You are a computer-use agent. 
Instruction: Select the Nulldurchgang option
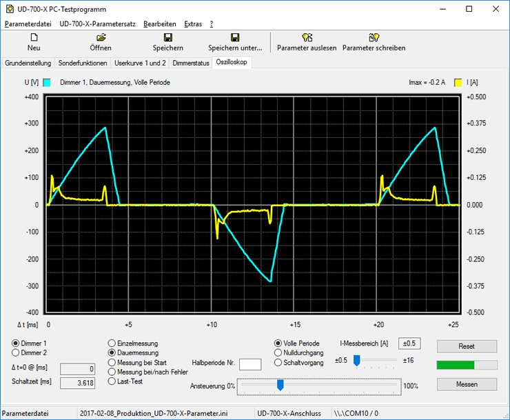[x=278, y=352]
